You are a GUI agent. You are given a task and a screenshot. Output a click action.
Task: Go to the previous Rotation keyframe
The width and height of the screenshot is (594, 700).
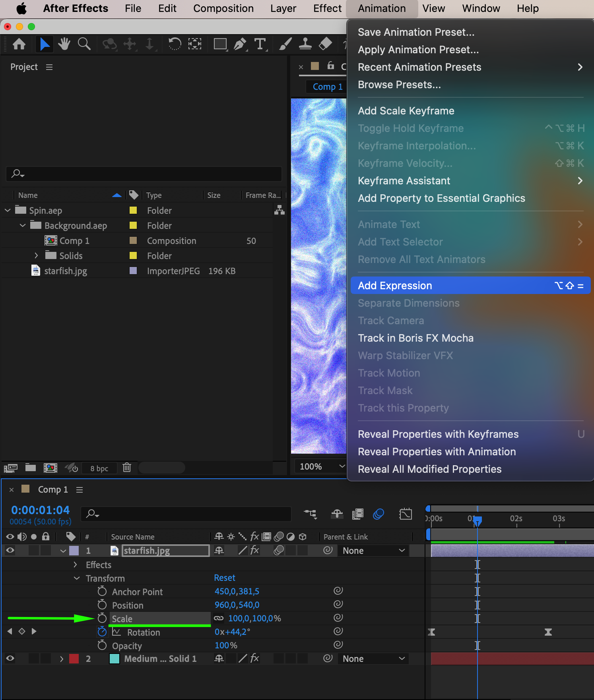click(x=10, y=631)
